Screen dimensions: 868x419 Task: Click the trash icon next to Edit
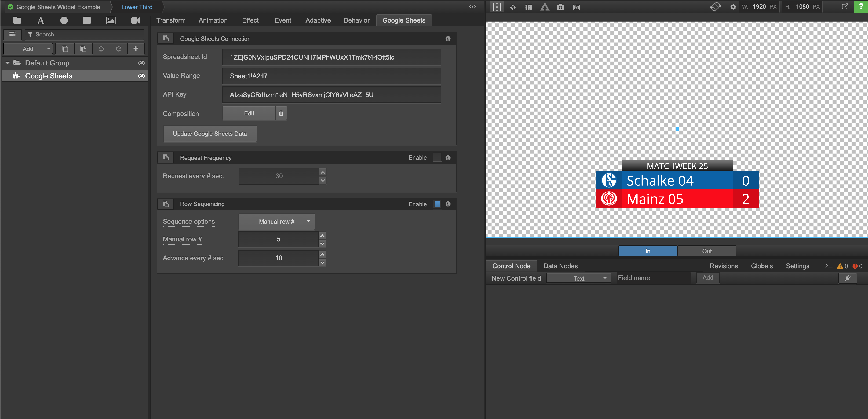[x=281, y=113]
